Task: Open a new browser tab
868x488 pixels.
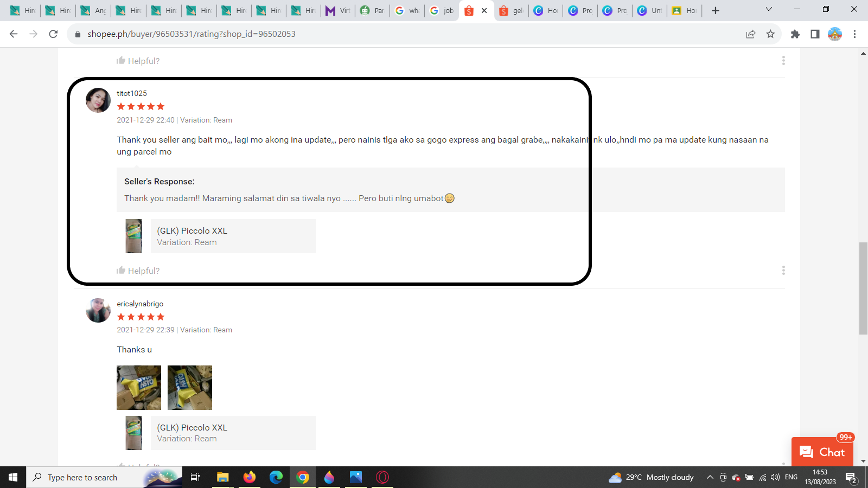Action: (x=716, y=10)
